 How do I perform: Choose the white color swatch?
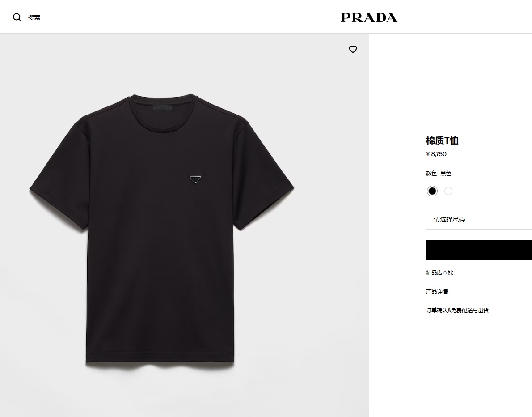click(448, 191)
